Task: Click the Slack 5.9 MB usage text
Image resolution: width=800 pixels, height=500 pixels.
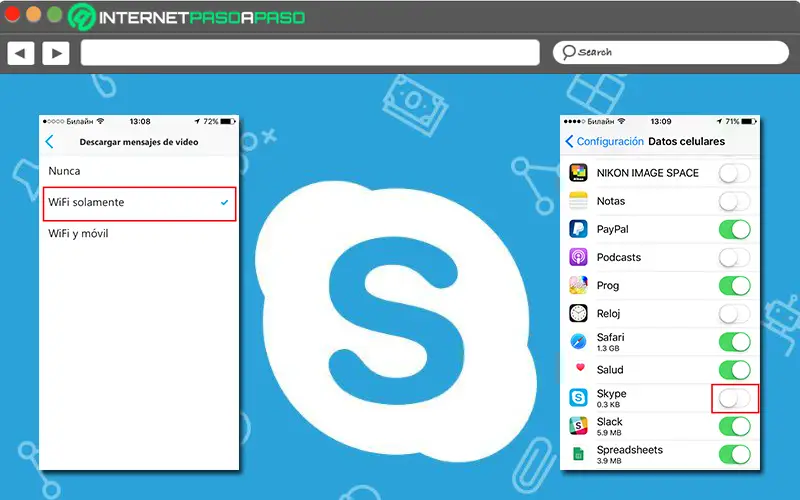Action: 609,432
